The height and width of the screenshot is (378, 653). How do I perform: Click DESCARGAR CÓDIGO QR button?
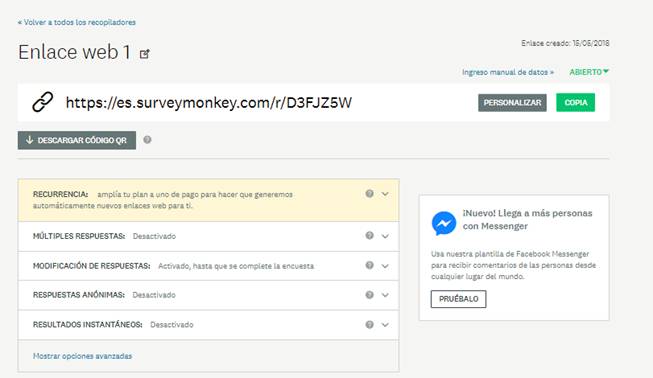click(77, 140)
